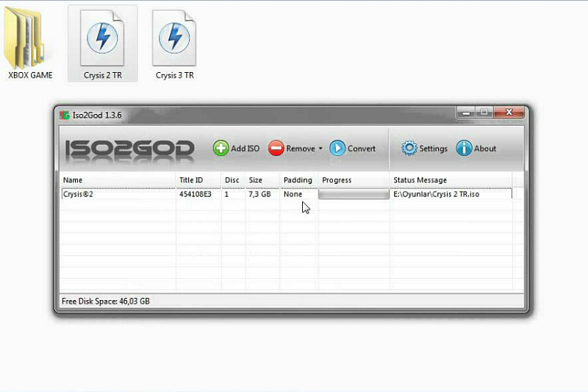Click the red Remove minus icon

tap(276, 148)
